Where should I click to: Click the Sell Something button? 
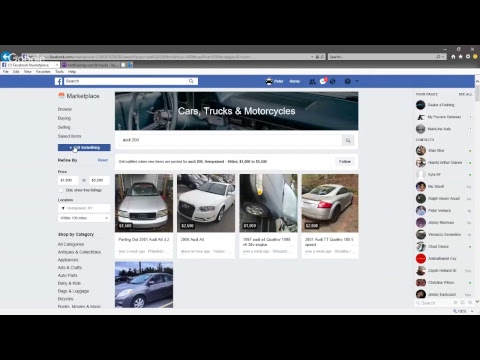(84, 147)
